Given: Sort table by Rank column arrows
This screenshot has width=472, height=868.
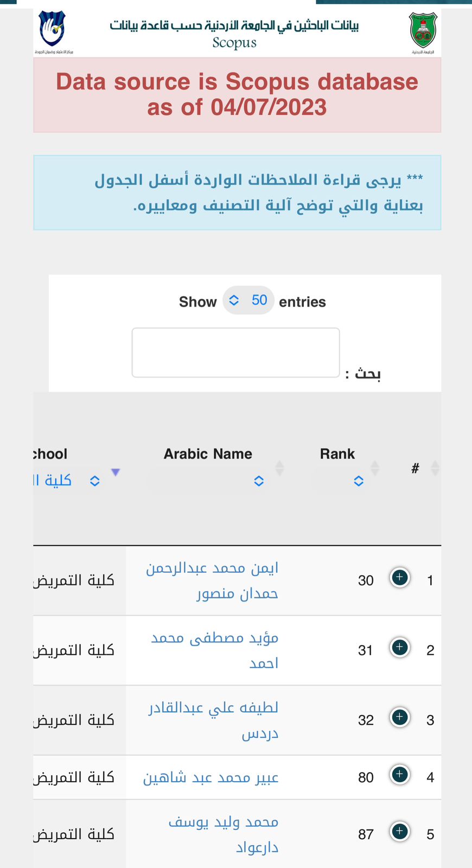Looking at the screenshot, I should pyautogui.click(x=375, y=468).
